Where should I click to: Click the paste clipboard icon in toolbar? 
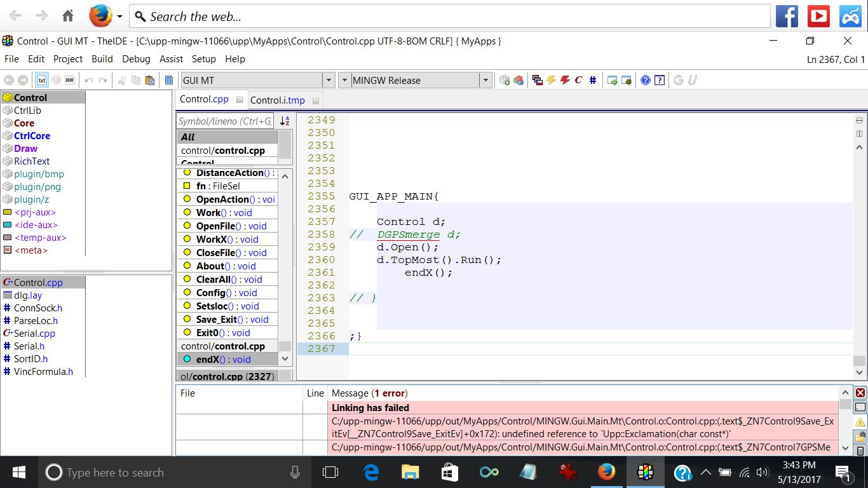point(150,80)
